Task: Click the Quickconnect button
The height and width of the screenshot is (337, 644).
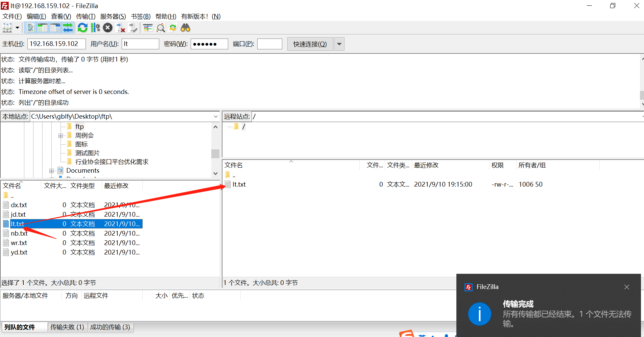Action: tap(310, 44)
